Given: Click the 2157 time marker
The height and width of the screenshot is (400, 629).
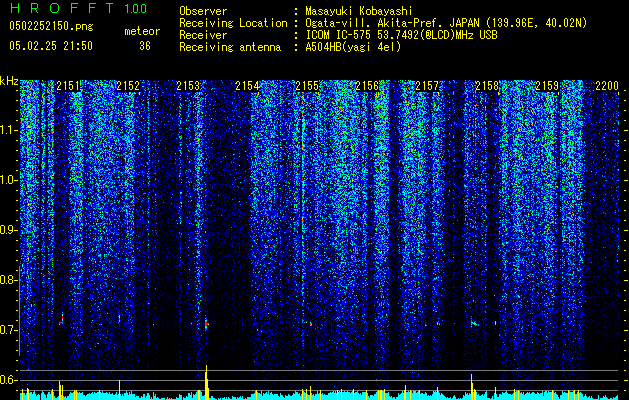Looking at the screenshot, I should 427,86.
